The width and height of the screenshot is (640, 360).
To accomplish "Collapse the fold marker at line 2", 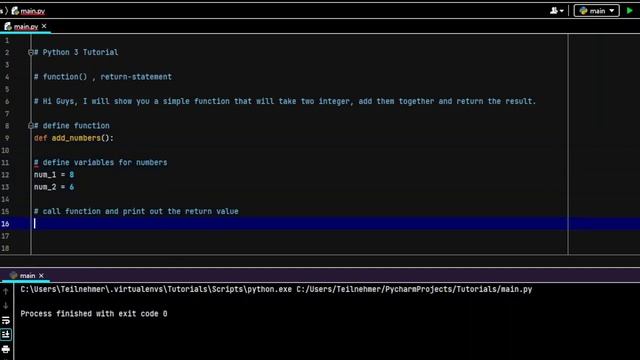I will 31,52.
